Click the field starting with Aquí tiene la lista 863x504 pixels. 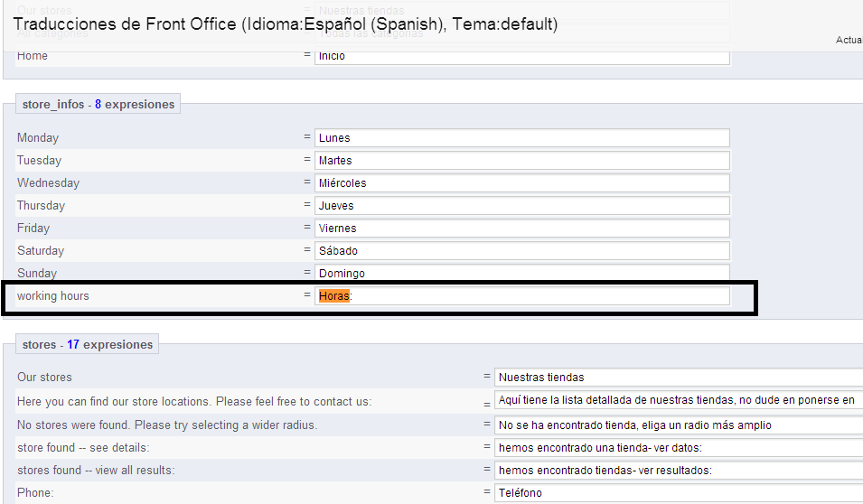click(x=678, y=400)
